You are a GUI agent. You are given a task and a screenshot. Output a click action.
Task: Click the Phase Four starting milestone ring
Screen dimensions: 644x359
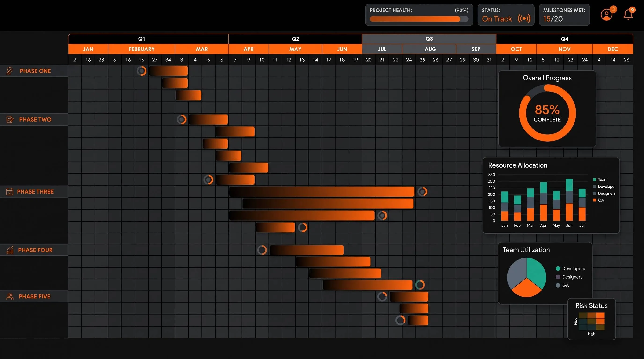[262, 250]
